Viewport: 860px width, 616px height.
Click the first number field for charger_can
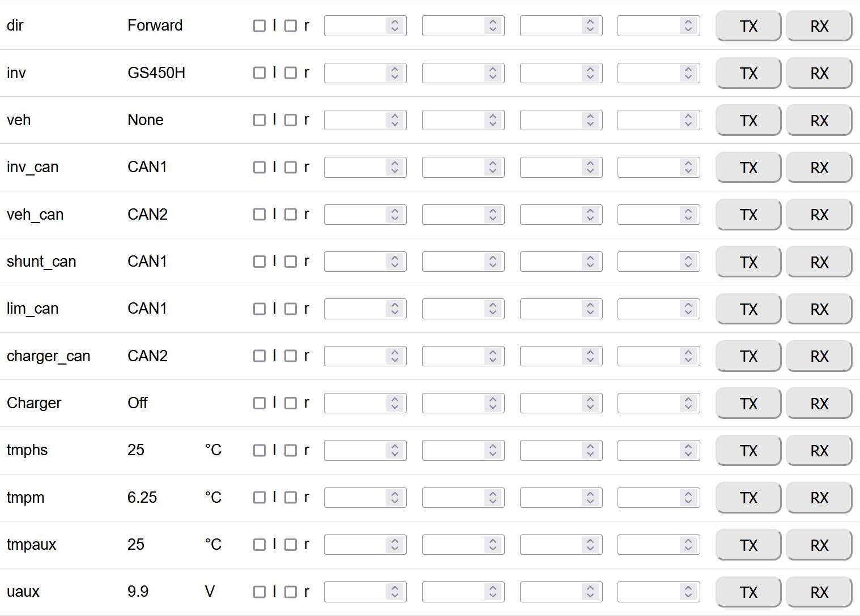[355, 356]
